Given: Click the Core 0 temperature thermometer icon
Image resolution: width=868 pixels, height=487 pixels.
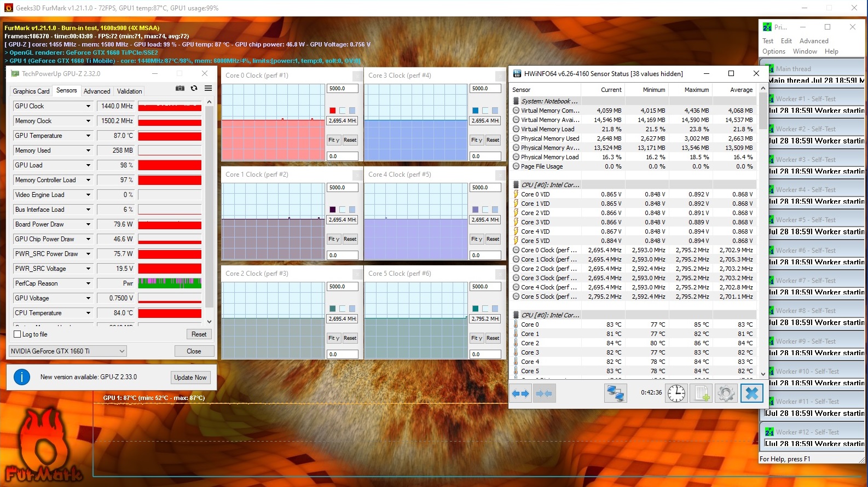Looking at the screenshot, I should pyautogui.click(x=516, y=324).
